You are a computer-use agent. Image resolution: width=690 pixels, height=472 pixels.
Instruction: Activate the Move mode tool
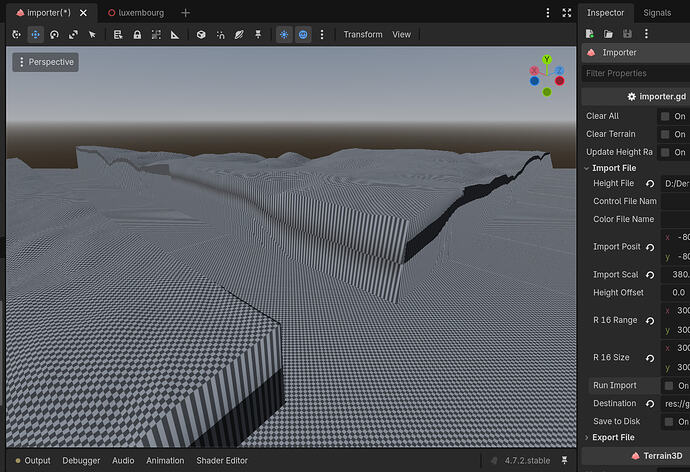coord(35,34)
